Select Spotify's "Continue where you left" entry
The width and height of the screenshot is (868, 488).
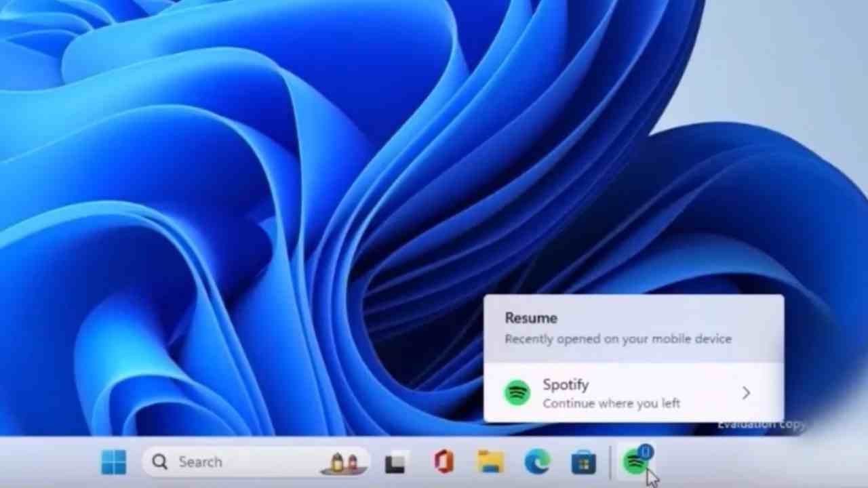click(611, 403)
